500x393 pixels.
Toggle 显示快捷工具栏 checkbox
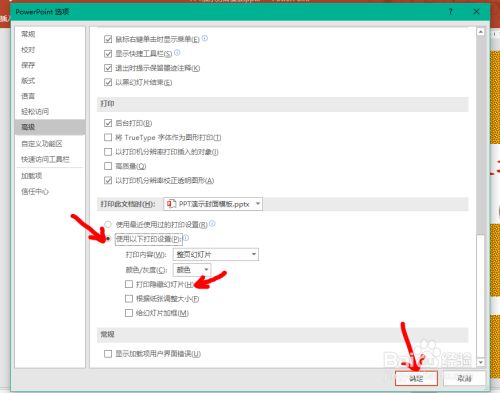tap(108, 54)
